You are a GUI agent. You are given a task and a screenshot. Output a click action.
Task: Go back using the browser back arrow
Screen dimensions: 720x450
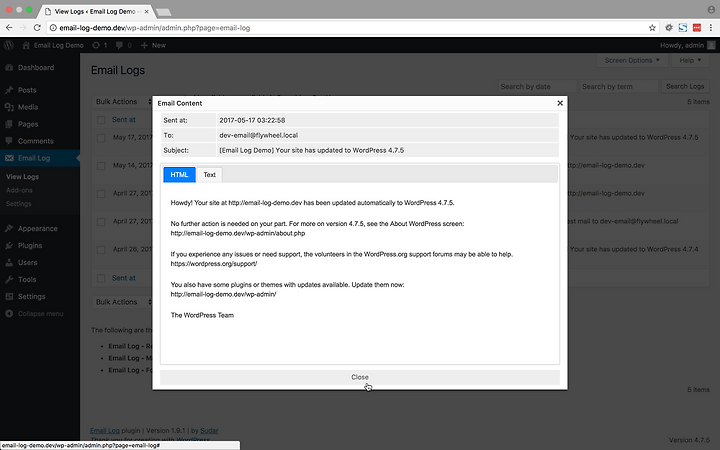pos(9,28)
